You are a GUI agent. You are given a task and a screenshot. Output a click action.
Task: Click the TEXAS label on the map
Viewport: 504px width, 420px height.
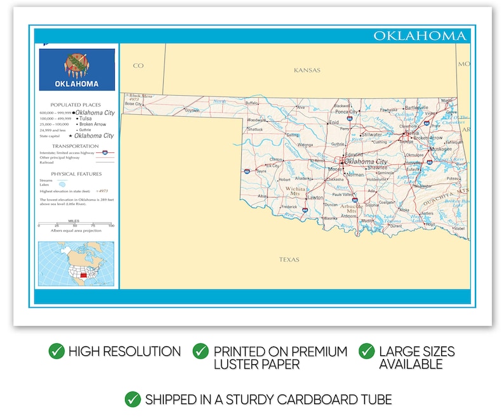289,259
